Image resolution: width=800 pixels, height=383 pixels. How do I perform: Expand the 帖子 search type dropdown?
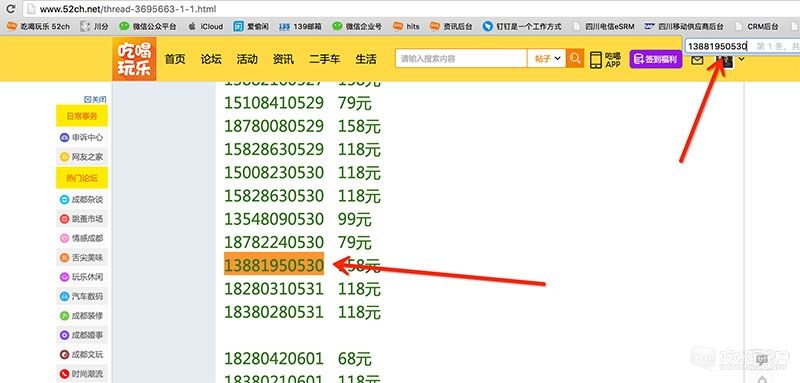[546, 59]
